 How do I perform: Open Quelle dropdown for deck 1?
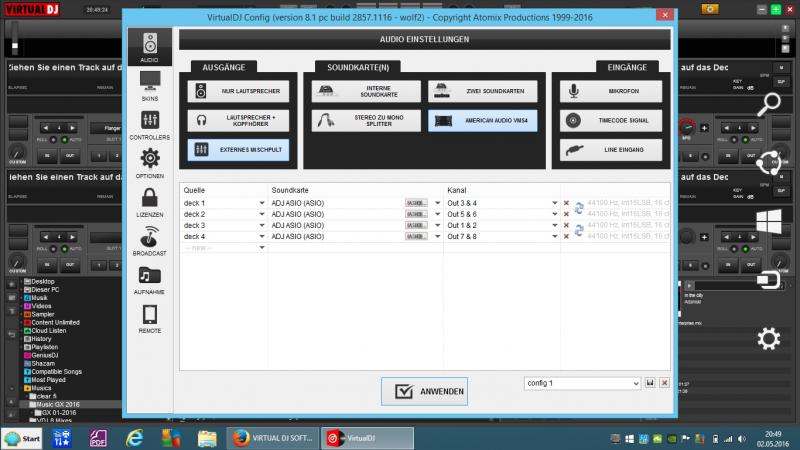262,203
